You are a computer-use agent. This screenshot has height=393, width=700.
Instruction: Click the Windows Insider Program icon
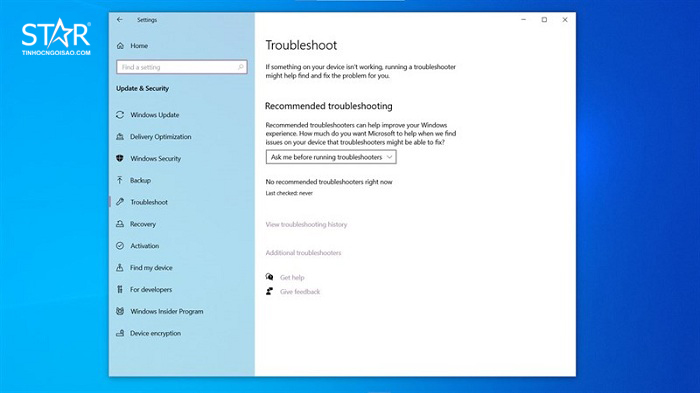coord(120,311)
